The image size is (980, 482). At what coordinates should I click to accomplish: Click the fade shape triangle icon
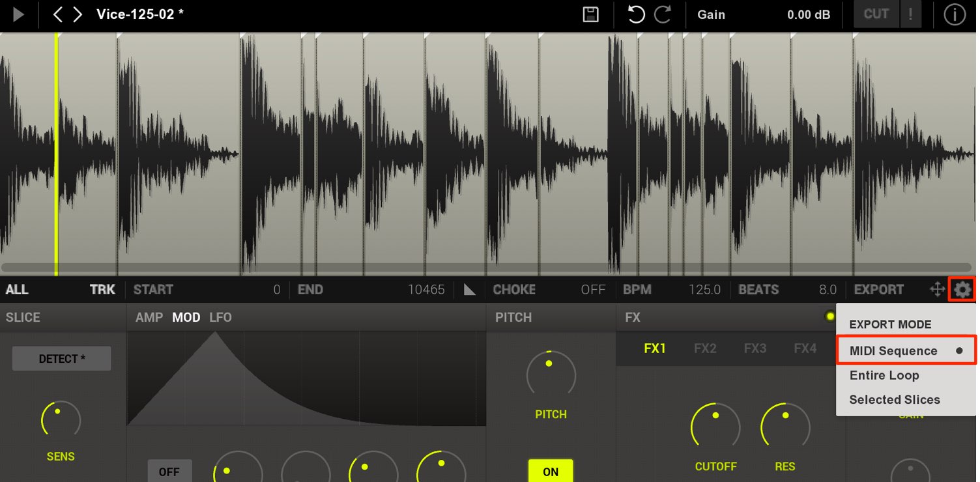tap(470, 290)
